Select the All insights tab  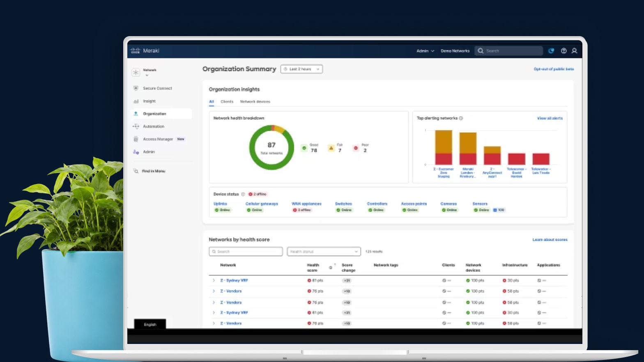pyautogui.click(x=211, y=101)
